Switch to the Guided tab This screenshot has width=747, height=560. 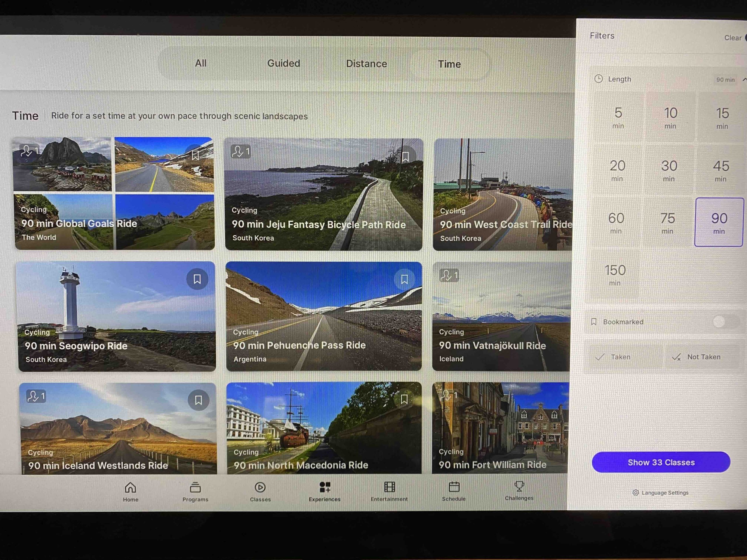tap(284, 64)
